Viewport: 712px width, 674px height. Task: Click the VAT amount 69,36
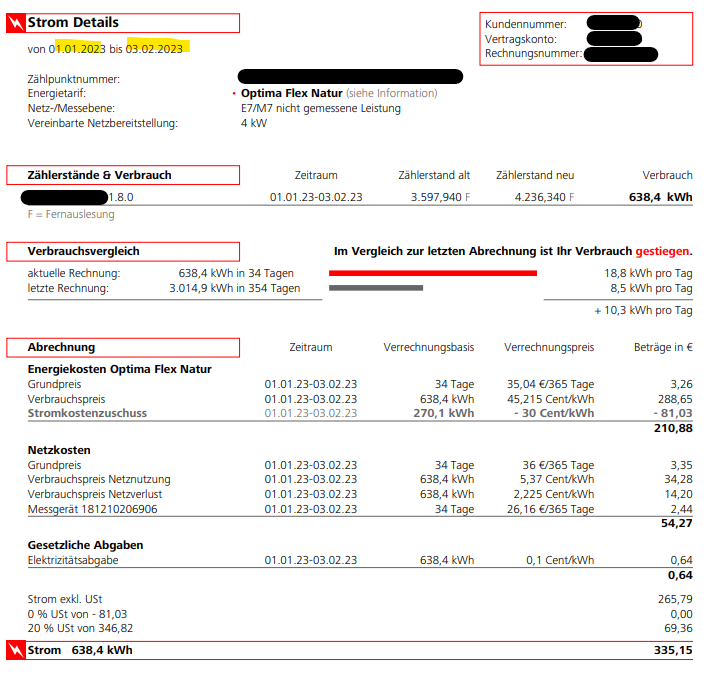pos(678,628)
